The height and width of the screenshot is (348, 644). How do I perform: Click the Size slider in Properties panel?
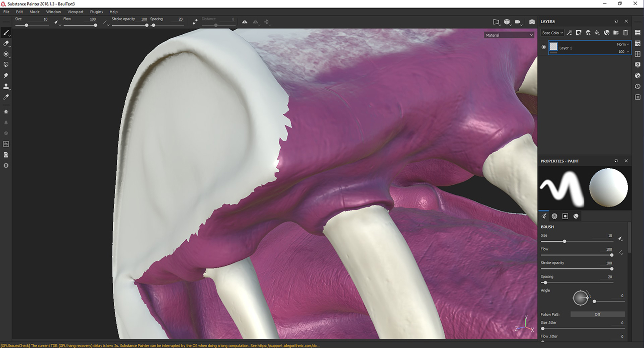pos(577,241)
